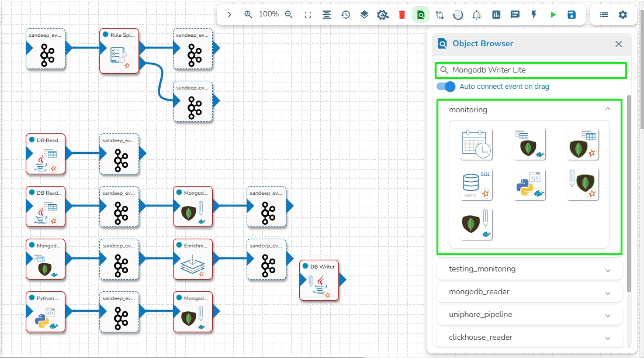Expand the uniphore_pipeline section

[x=608, y=315]
